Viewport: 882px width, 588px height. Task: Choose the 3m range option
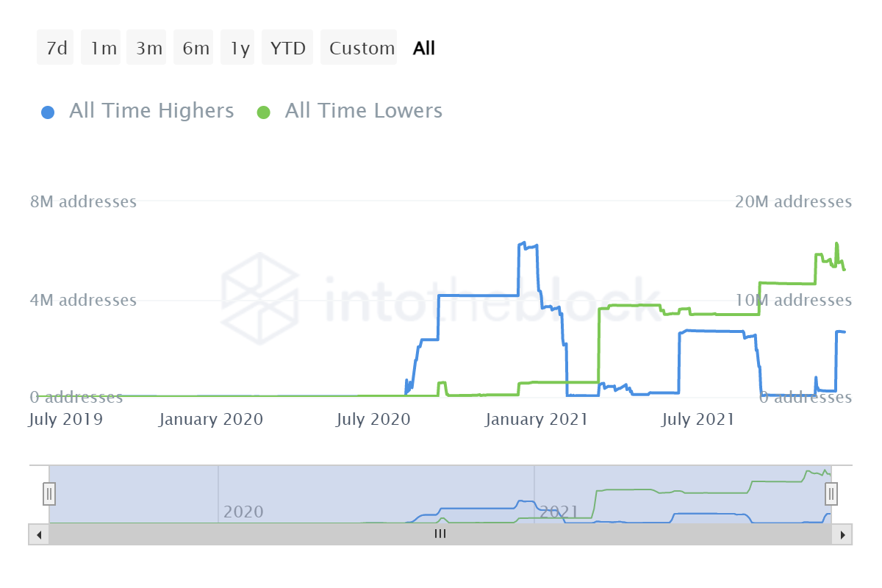click(148, 49)
